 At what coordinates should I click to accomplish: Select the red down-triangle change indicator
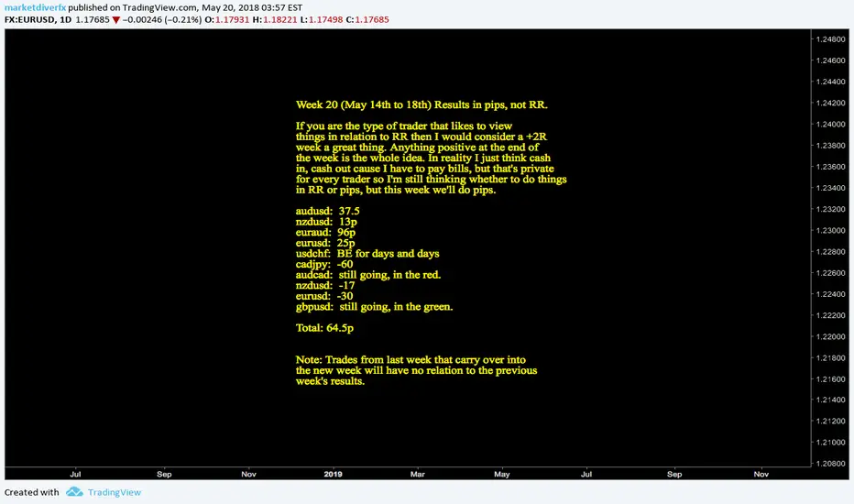pyautogui.click(x=115, y=20)
